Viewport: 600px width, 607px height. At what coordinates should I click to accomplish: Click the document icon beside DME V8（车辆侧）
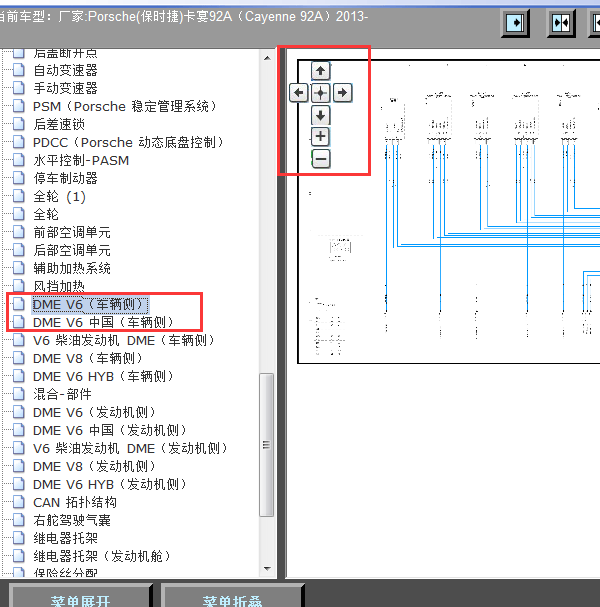(19, 358)
